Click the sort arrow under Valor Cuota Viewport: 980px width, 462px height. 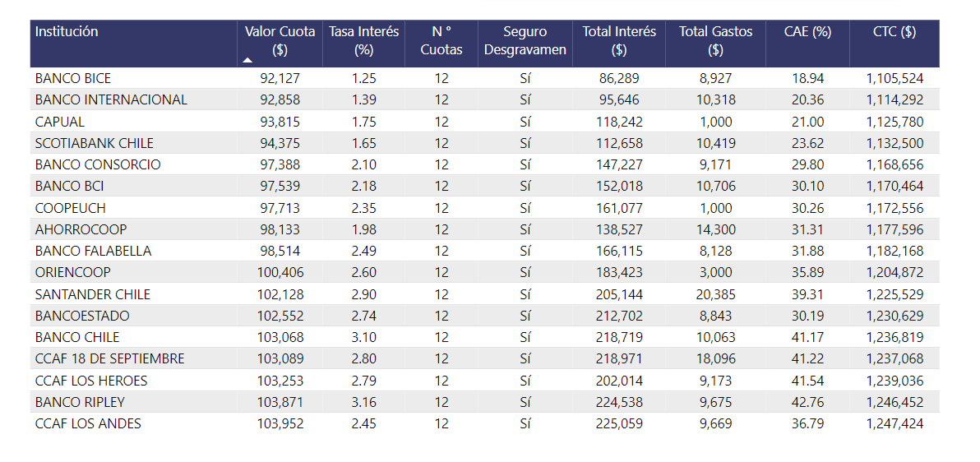pos(247,60)
